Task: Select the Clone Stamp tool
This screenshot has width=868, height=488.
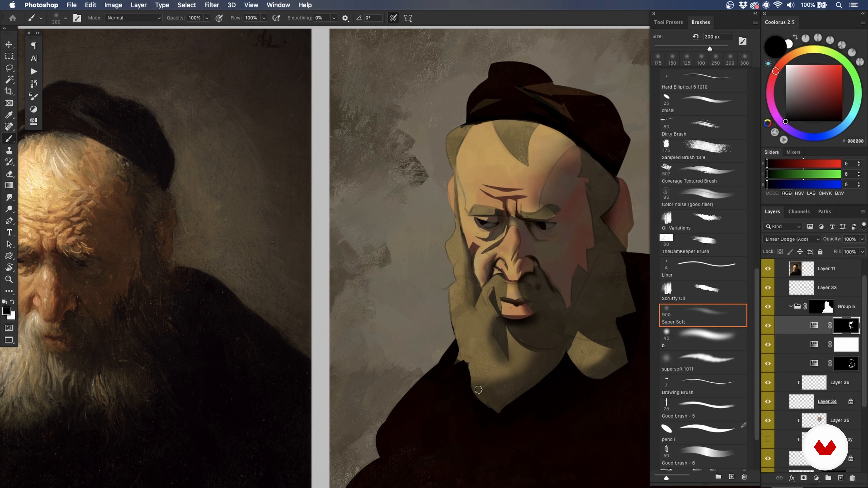Action: [9, 150]
